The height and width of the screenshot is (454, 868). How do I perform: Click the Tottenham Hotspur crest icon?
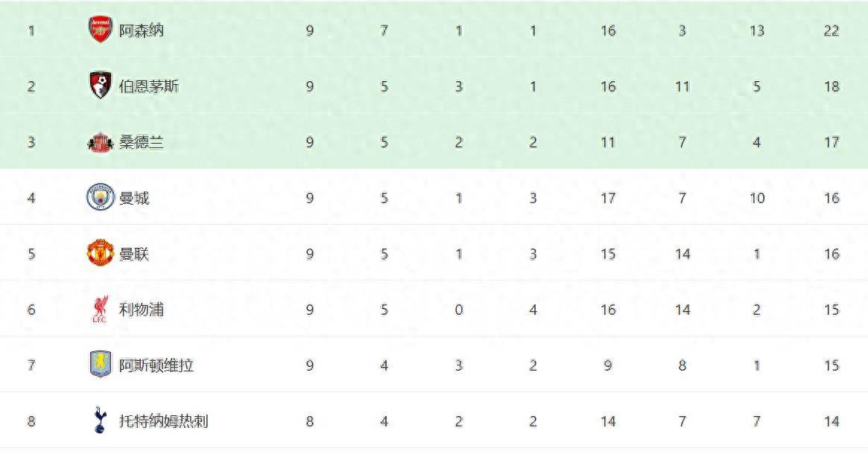click(x=100, y=421)
